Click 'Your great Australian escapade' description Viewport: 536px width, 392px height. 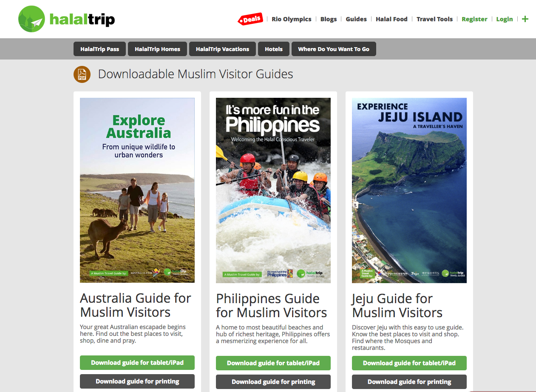pos(133,334)
